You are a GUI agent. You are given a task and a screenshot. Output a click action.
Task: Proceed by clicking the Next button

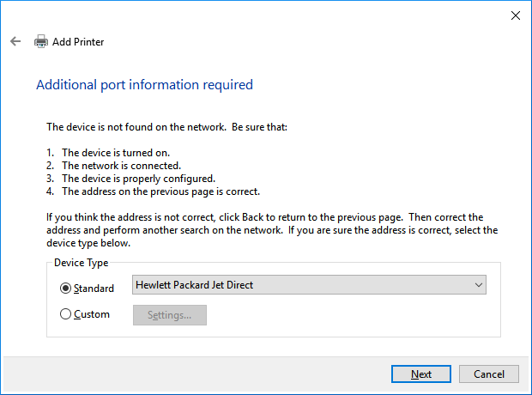420,374
